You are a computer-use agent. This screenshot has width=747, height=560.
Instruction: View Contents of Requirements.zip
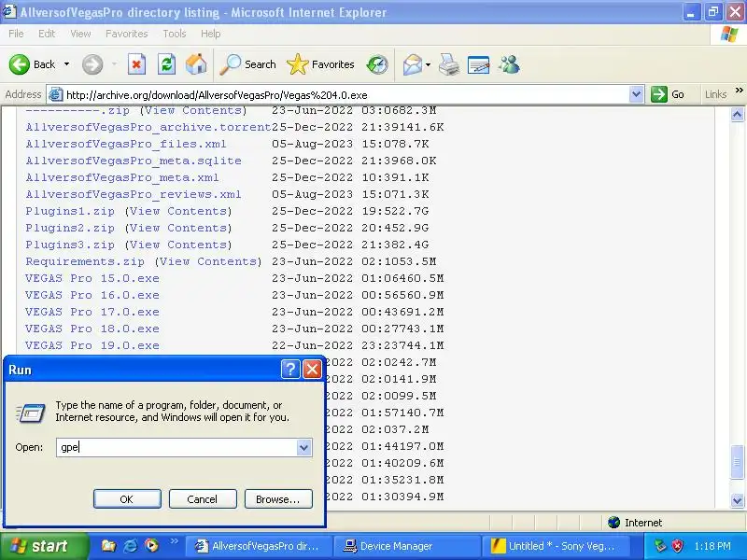pyautogui.click(x=208, y=261)
